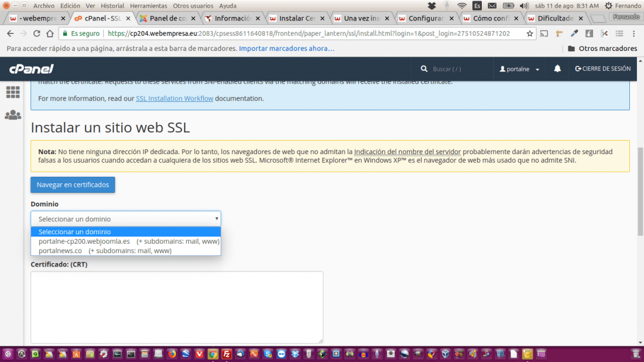Click the Fernando profile button in Chrome
The image size is (644, 362).
(x=626, y=17)
